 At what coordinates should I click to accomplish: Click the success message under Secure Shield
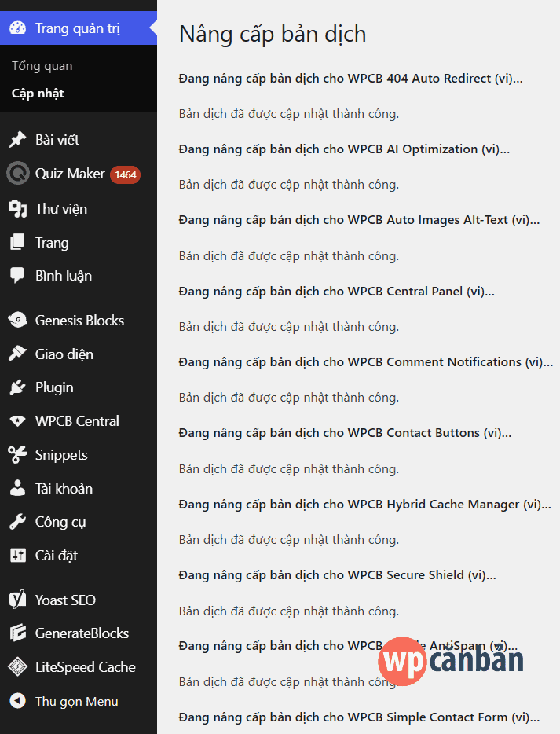click(289, 611)
